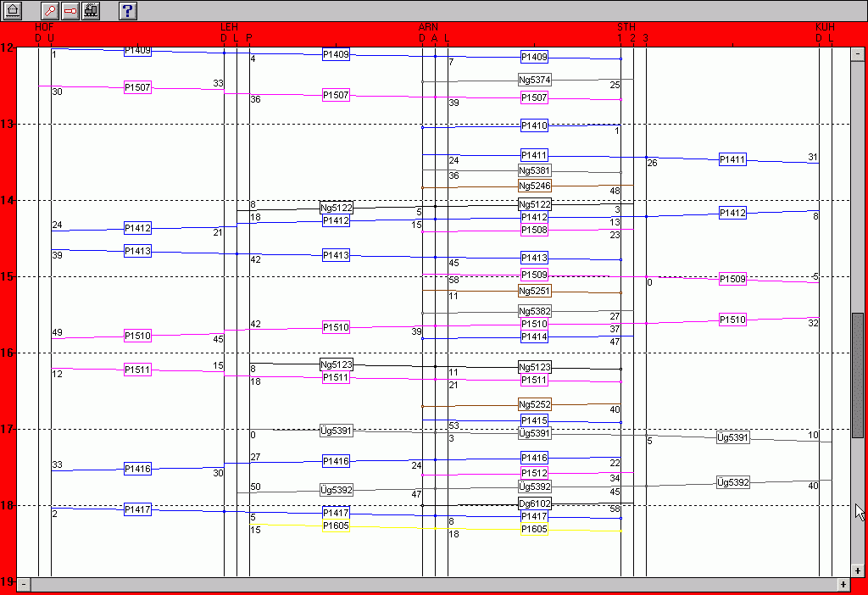Select train label P1410
This screenshot has height=595, width=868.
point(534,125)
